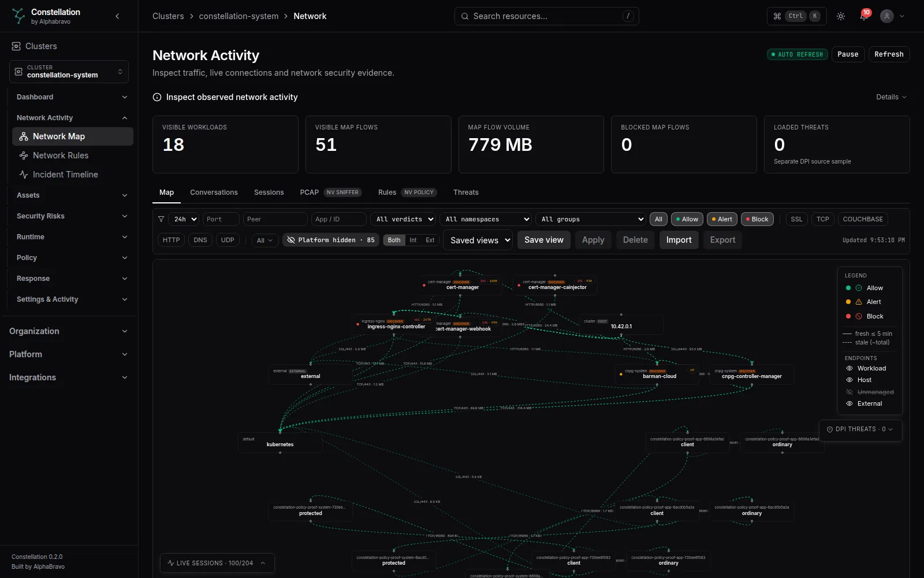Open the All verdicts dropdown
The height and width of the screenshot is (578, 924).
tap(403, 219)
